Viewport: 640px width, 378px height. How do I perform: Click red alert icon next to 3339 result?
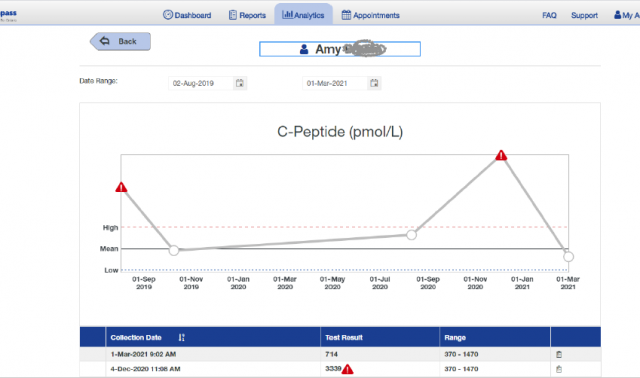[347, 369]
